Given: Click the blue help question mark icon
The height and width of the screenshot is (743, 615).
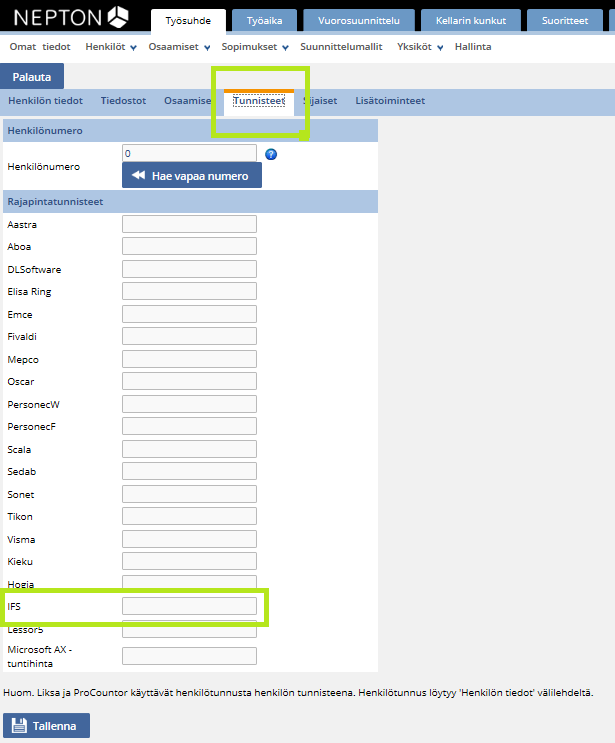Looking at the screenshot, I should point(271,154).
